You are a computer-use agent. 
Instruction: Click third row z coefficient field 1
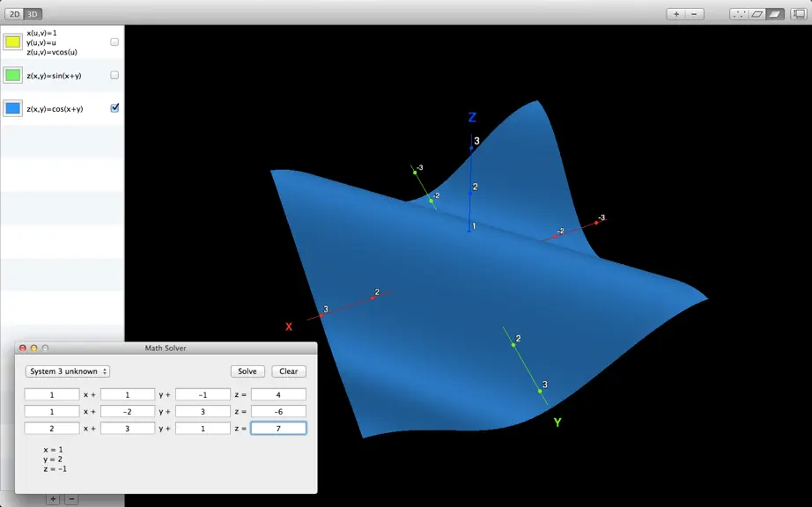[203, 429]
